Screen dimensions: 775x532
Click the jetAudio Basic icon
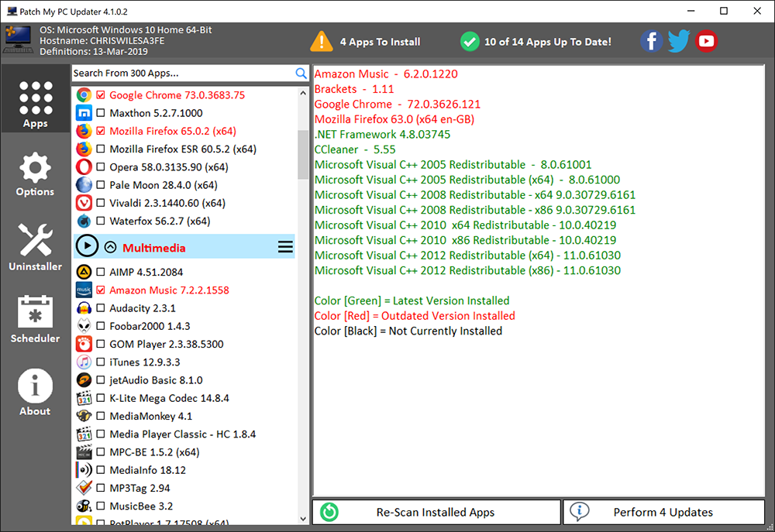84,380
